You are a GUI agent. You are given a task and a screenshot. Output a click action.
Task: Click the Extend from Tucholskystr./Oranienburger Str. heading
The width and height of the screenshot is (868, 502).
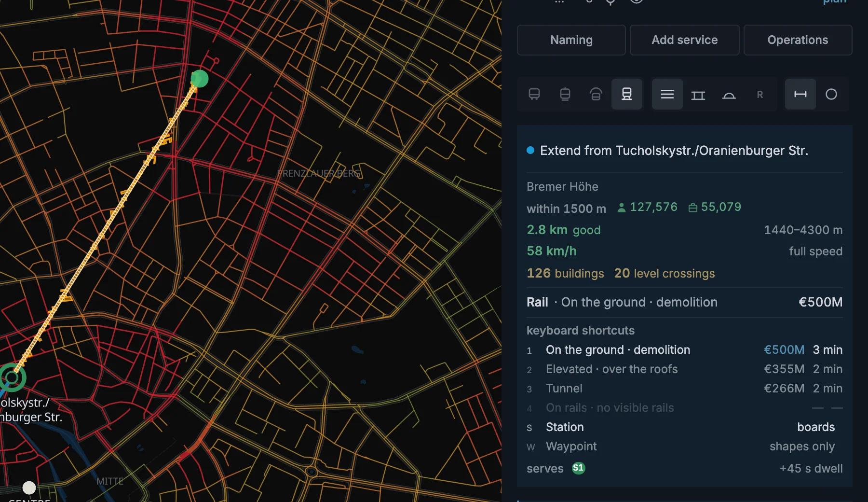click(x=674, y=151)
